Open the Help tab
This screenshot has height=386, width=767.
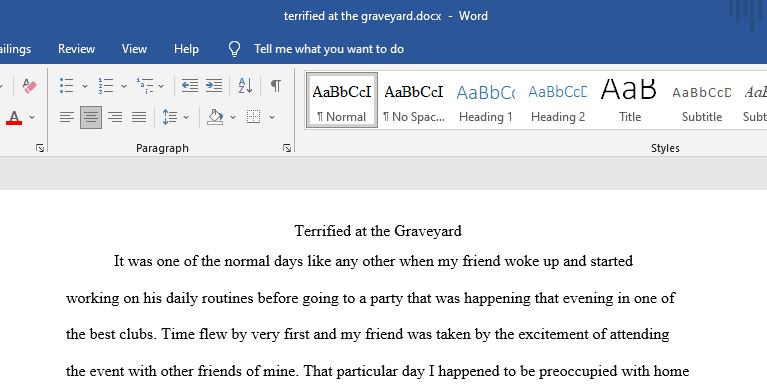point(186,49)
